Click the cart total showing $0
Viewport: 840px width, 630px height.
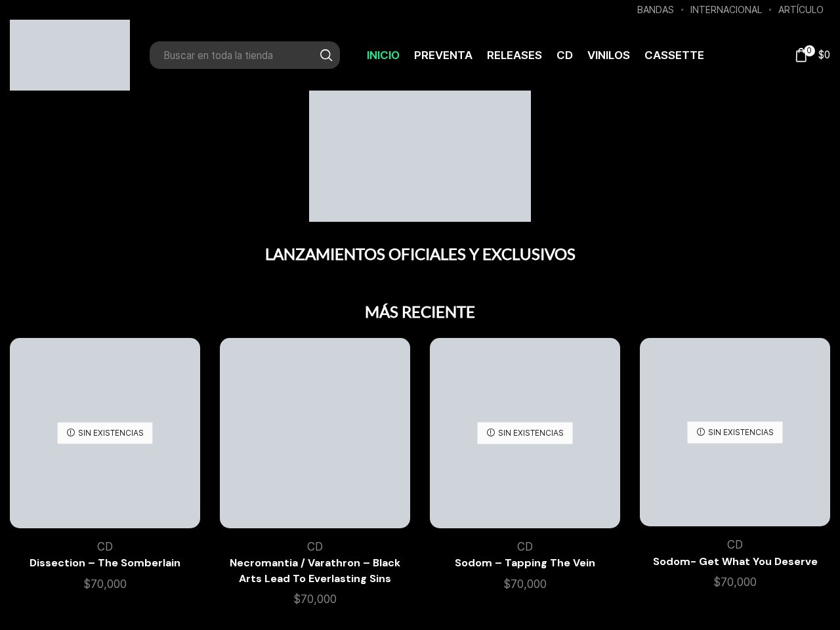(824, 55)
